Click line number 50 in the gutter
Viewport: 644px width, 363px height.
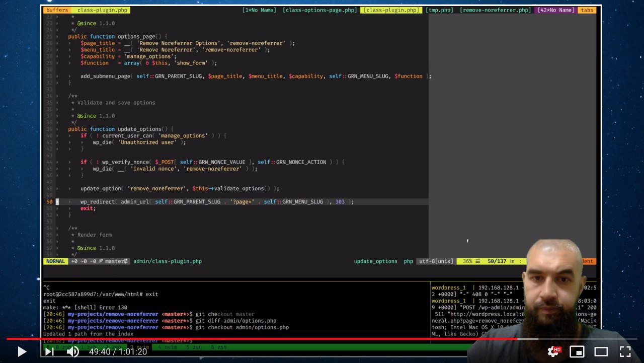click(49, 201)
